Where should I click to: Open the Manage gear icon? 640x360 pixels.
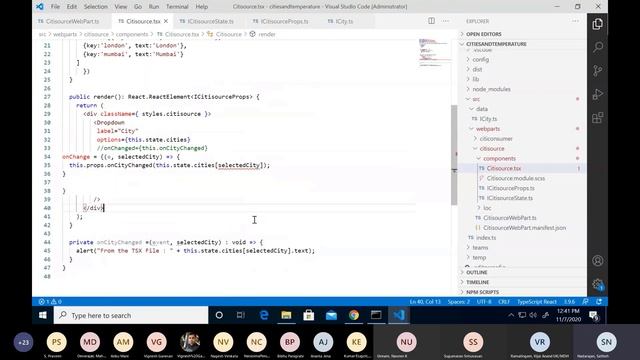coord(598,284)
